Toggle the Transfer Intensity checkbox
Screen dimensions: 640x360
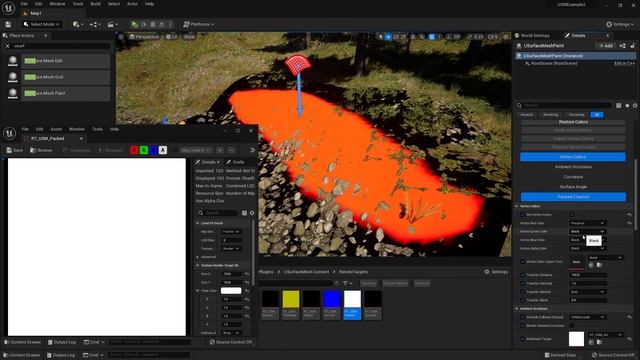coord(522,283)
